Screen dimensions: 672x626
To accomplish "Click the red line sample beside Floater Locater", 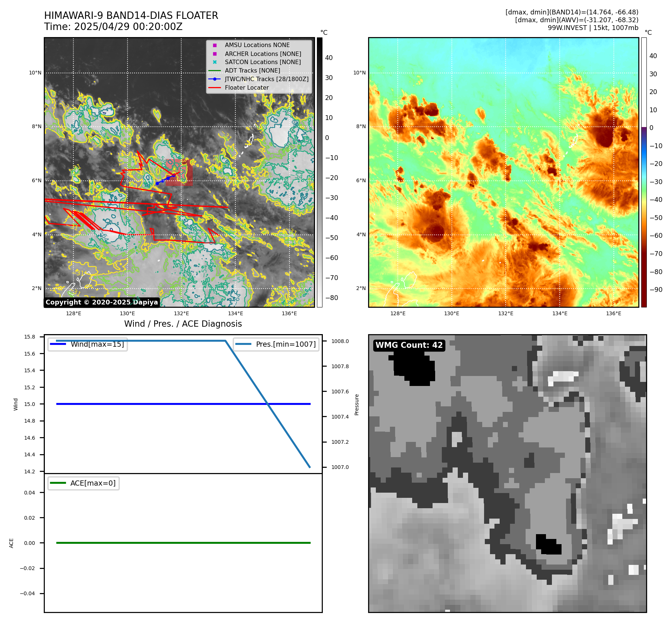I will click(215, 88).
